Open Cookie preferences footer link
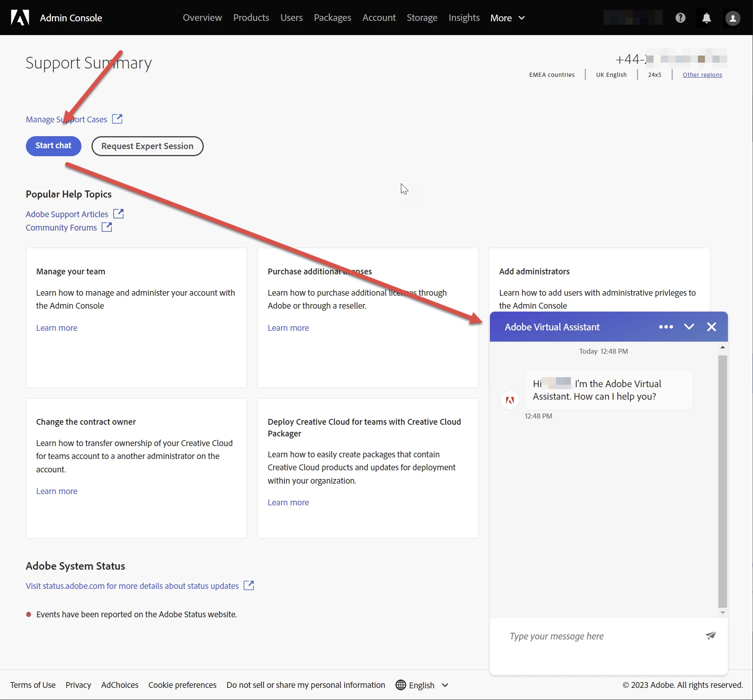753x700 pixels. pyautogui.click(x=182, y=685)
